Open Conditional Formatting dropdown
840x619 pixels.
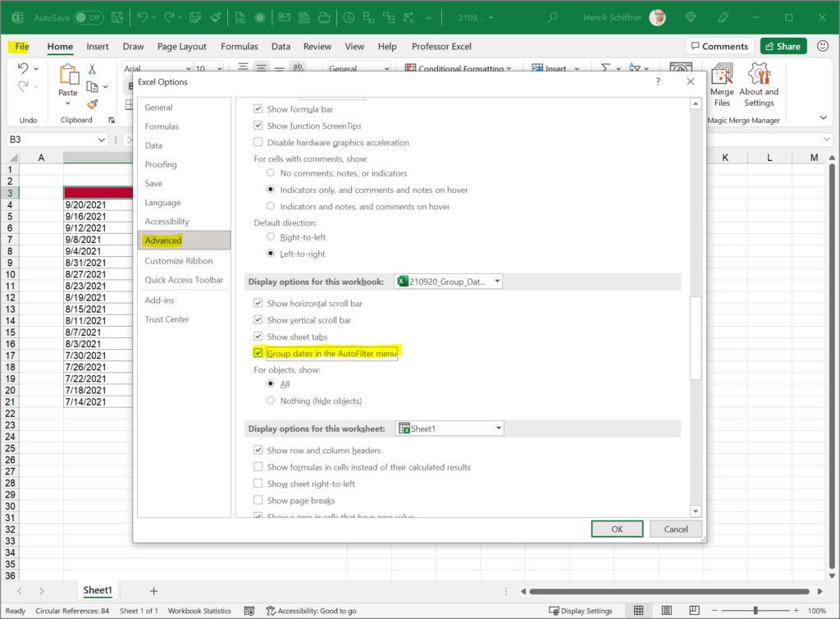point(459,68)
